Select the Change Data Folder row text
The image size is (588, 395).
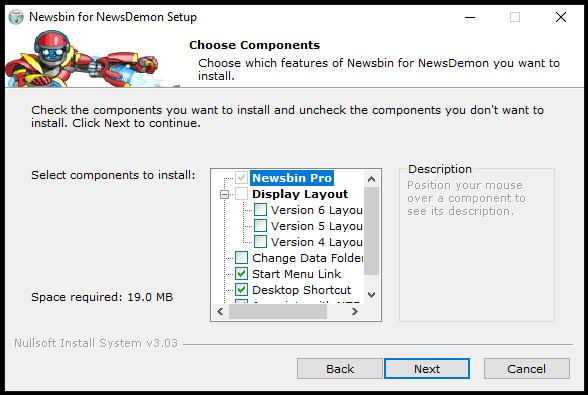(x=308, y=258)
